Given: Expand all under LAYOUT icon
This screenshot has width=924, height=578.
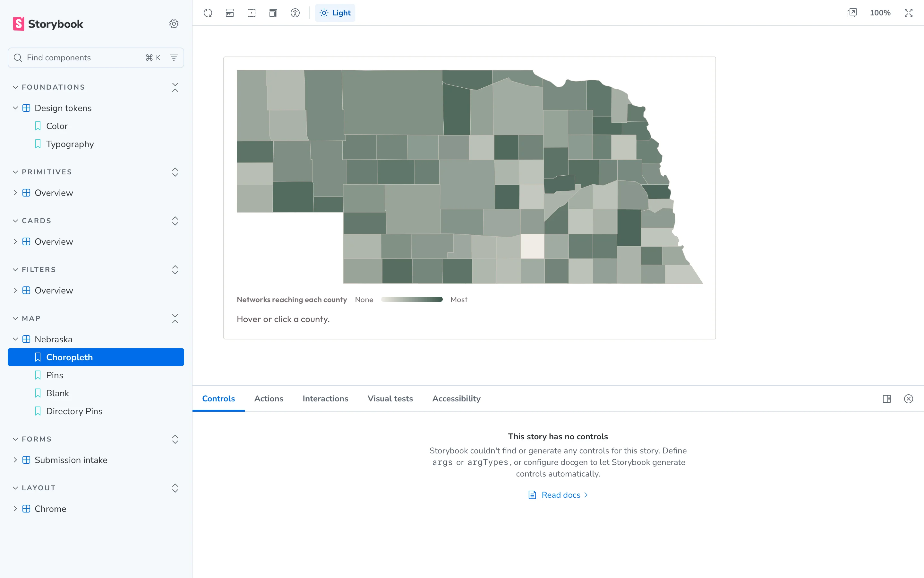Looking at the screenshot, I should coord(175,488).
